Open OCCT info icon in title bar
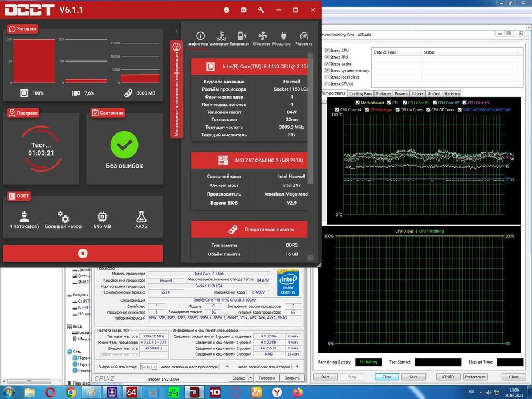Image resolution: width=532 pixels, height=399 pixels. [x=226, y=10]
